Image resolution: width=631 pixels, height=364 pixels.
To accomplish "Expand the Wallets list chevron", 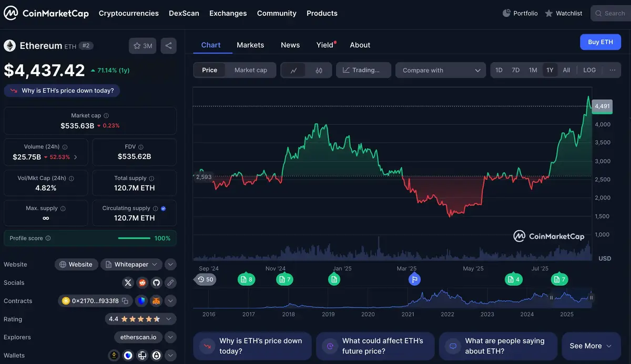I will (x=170, y=355).
